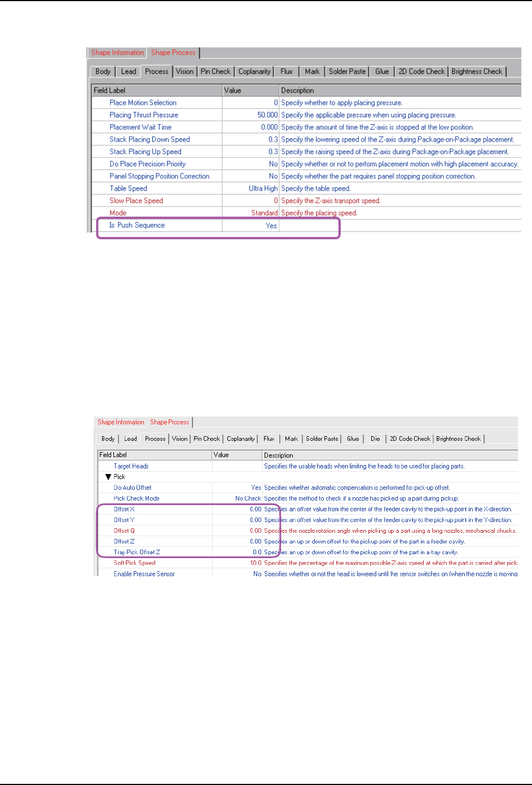This screenshot has height=785, width=532.
Task: Open Coplanarity tab in the Place Motion panel
Action: click(254, 71)
